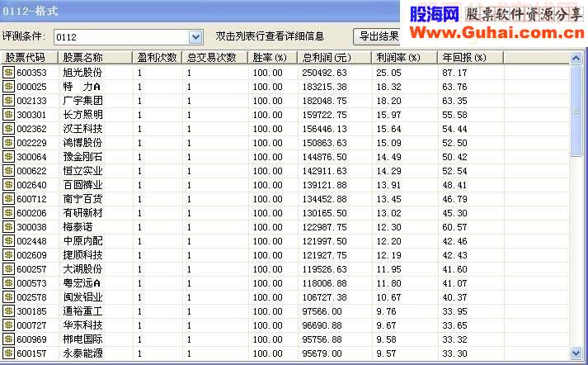The image size is (588, 365).
Task: Click the $ icon for stock 600712
Action: click(8, 199)
